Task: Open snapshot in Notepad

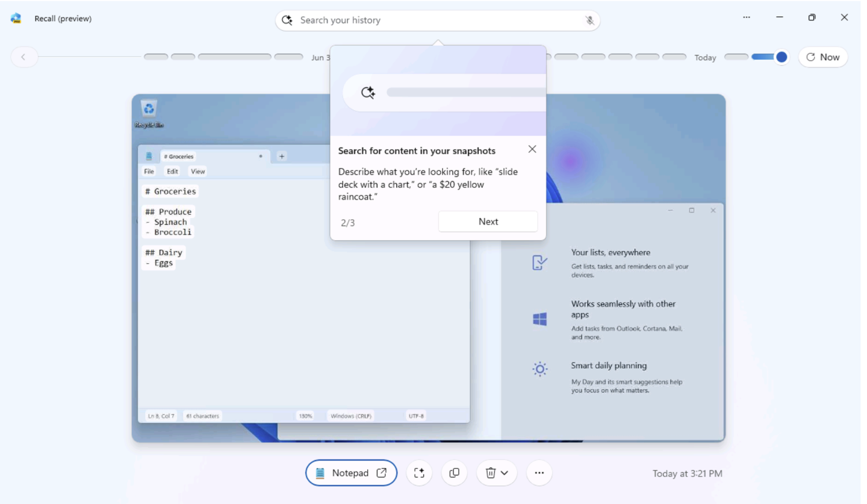Action: click(351, 473)
